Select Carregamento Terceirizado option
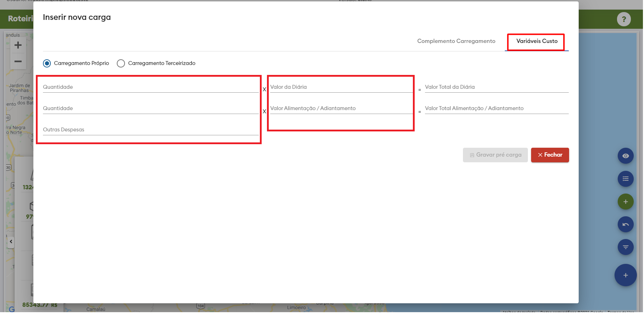This screenshot has height=315, width=644. (156, 63)
